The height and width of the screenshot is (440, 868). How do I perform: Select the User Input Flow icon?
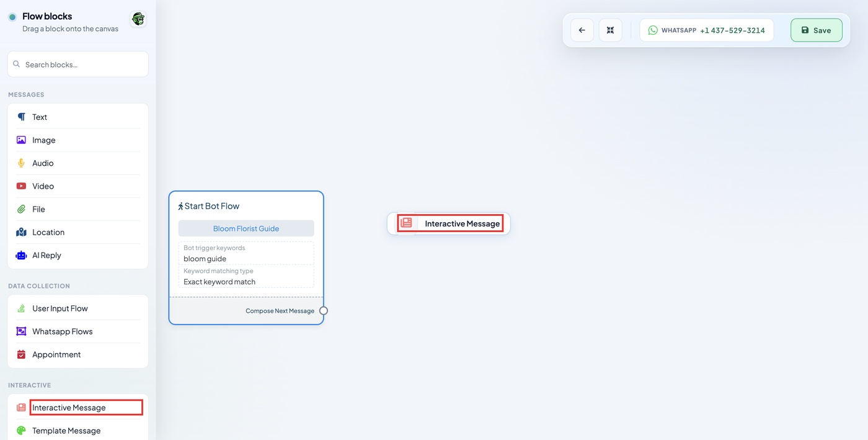tap(21, 308)
